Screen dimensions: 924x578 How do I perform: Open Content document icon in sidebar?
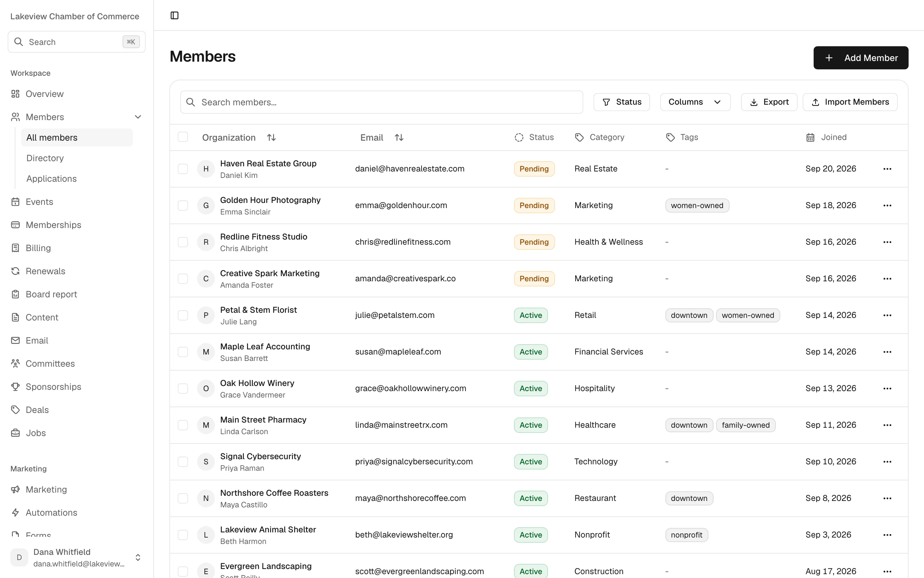(15, 317)
